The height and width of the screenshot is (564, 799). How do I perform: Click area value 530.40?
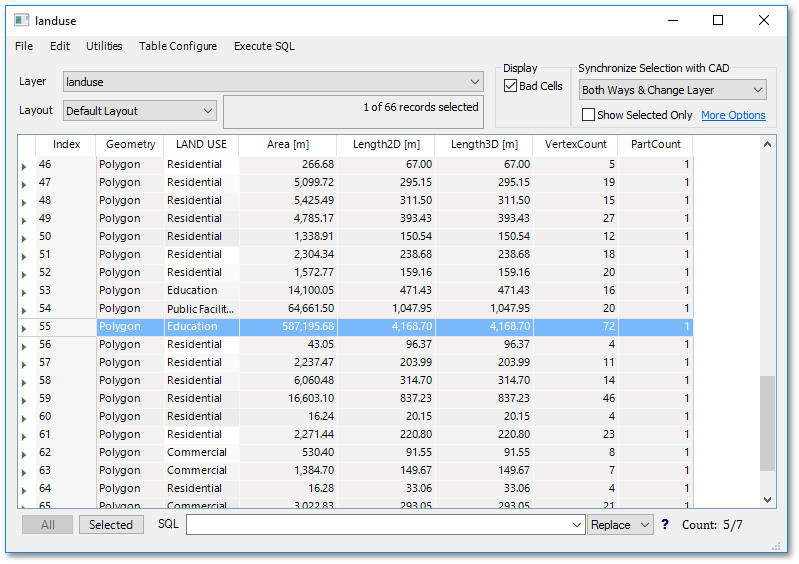[288, 452]
